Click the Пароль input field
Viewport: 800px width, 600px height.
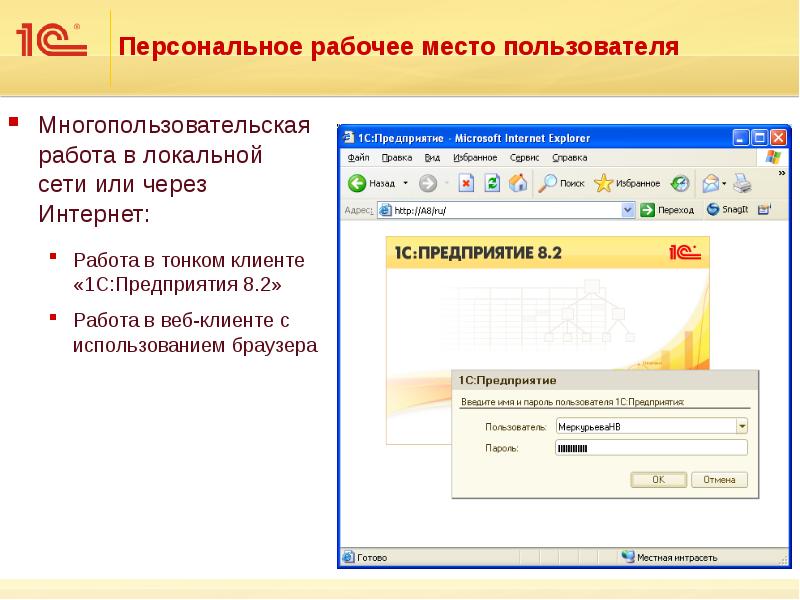(650, 448)
